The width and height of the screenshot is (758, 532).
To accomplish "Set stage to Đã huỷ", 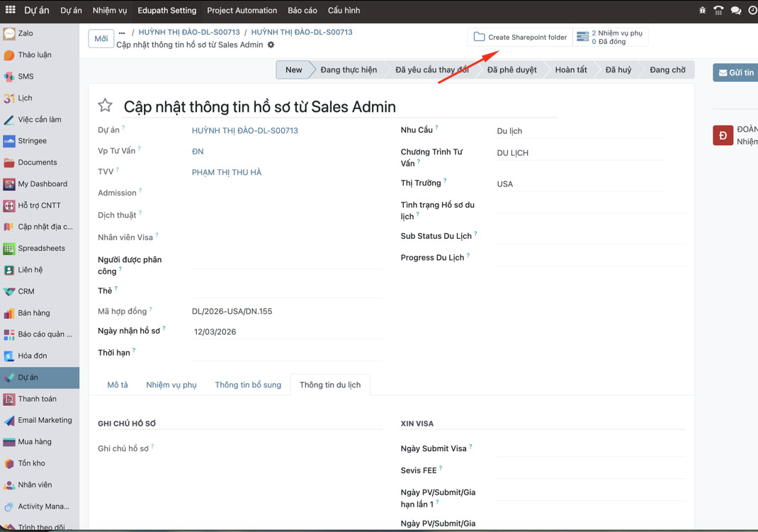I will click(x=618, y=70).
